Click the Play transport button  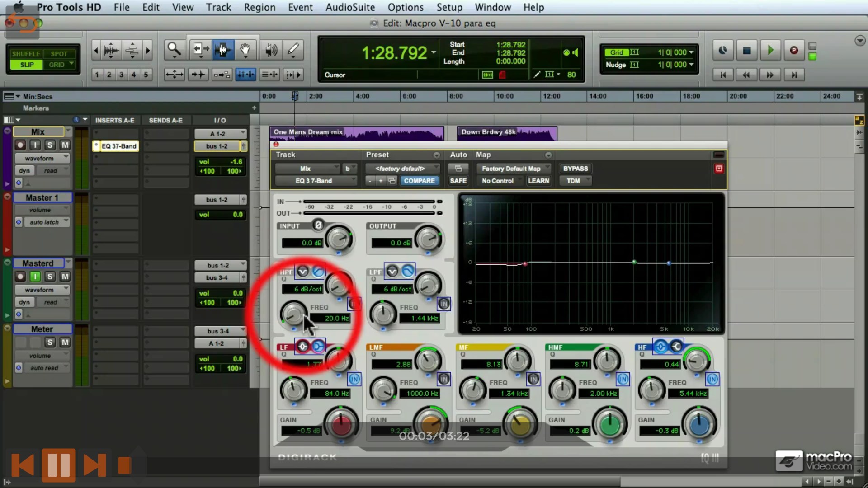[770, 51]
